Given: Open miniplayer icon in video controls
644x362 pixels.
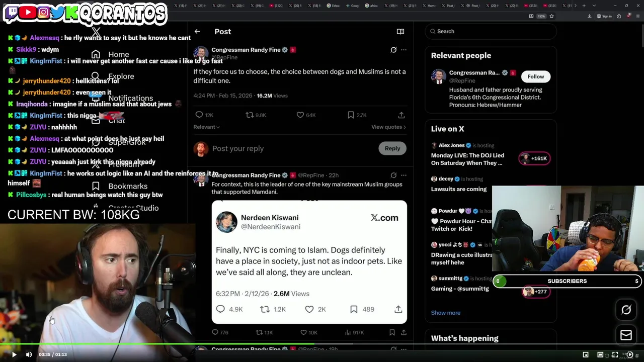Looking at the screenshot, I should coord(586,354).
